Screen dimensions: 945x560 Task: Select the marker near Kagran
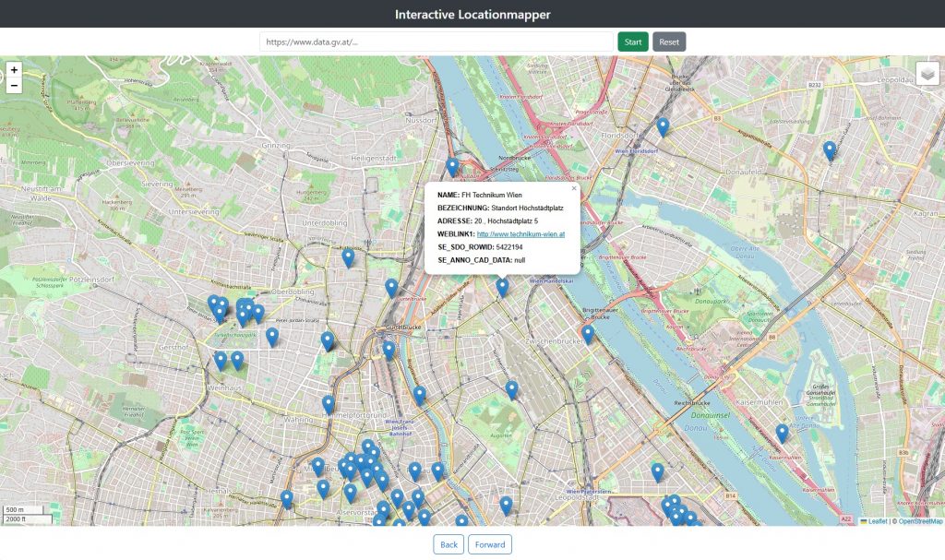point(828,146)
